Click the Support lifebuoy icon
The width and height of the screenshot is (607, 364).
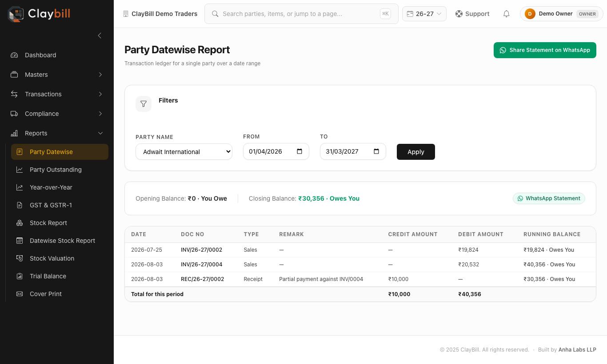coord(459,14)
